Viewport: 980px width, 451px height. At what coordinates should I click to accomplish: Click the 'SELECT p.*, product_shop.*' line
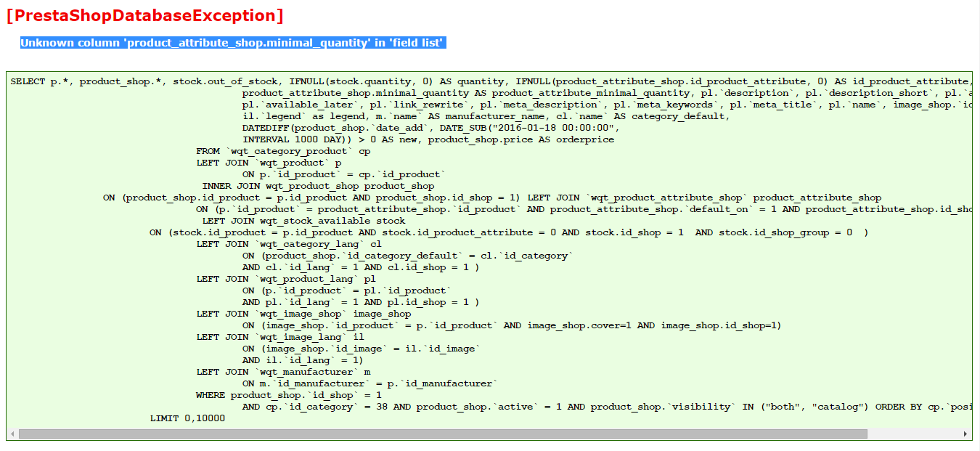[491, 81]
